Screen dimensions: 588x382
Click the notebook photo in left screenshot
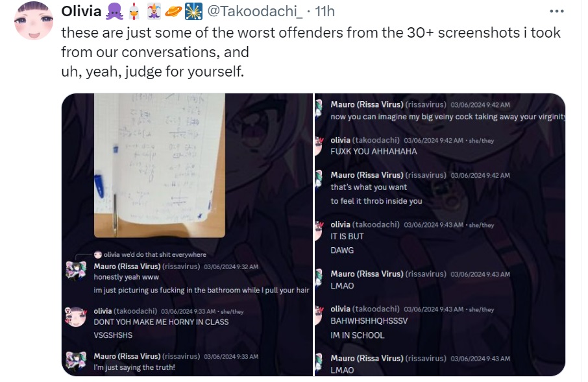tap(160, 165)
